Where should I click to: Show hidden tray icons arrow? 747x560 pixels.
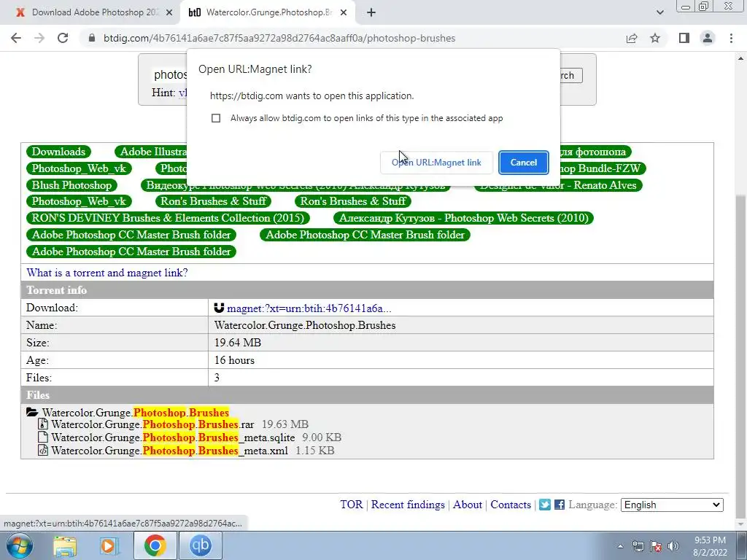620,546
